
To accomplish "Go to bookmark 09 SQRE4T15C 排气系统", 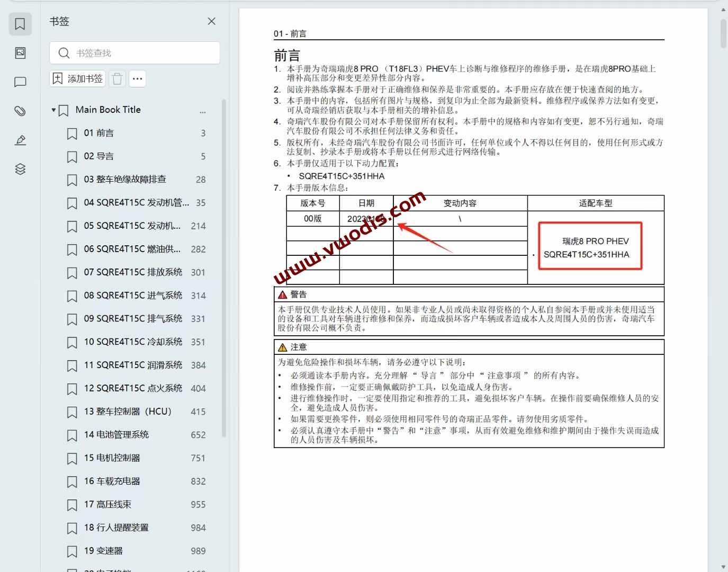I will [x=133, y=318].
